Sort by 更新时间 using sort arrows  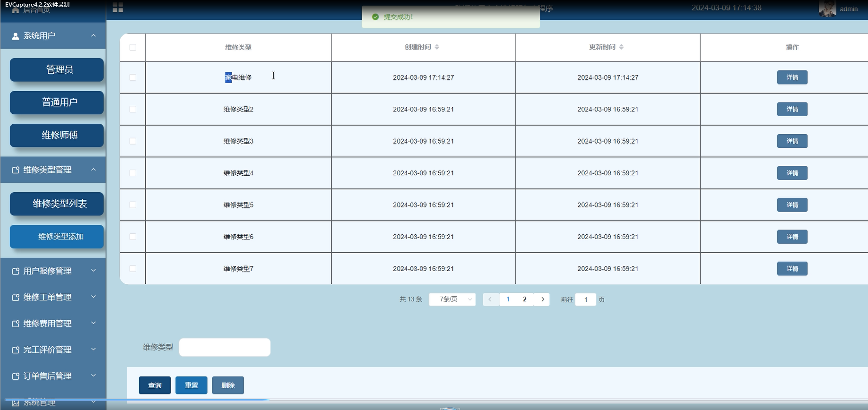[x=621, y=47]
